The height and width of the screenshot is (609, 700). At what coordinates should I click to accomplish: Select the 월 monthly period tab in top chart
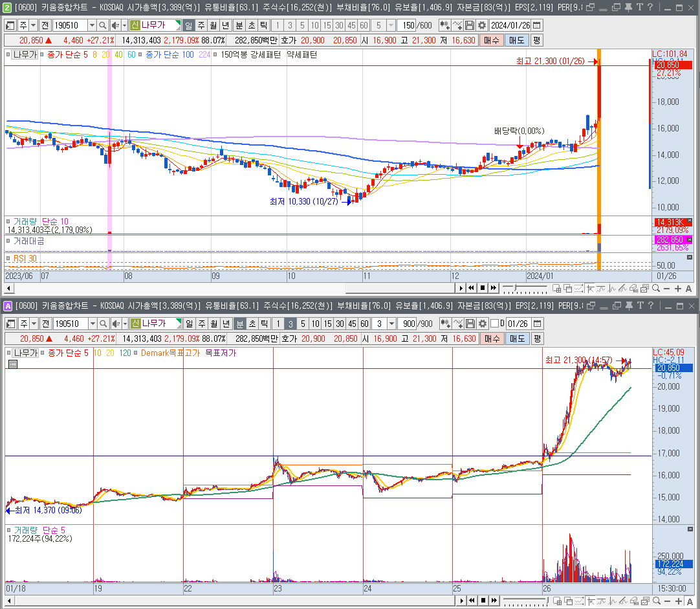point(213,25)
